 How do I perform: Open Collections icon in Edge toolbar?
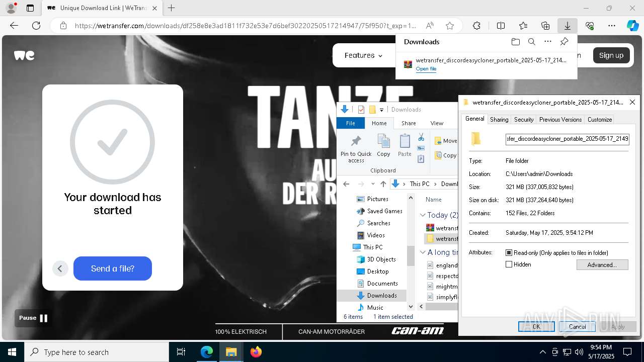[x=545, y=26]
